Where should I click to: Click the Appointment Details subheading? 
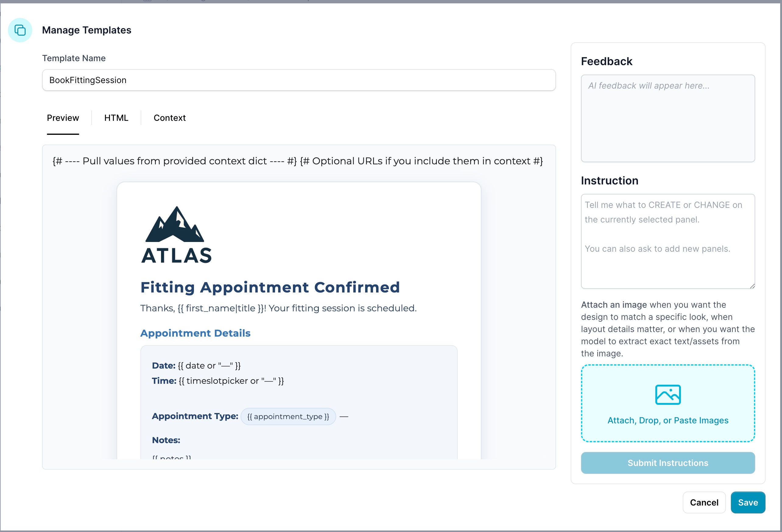(x=195, y=333)
